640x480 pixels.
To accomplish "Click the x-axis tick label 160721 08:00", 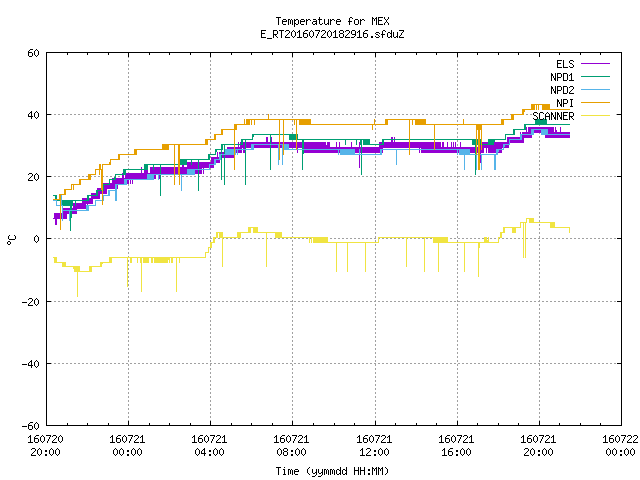I will click(x=291, y=446).
